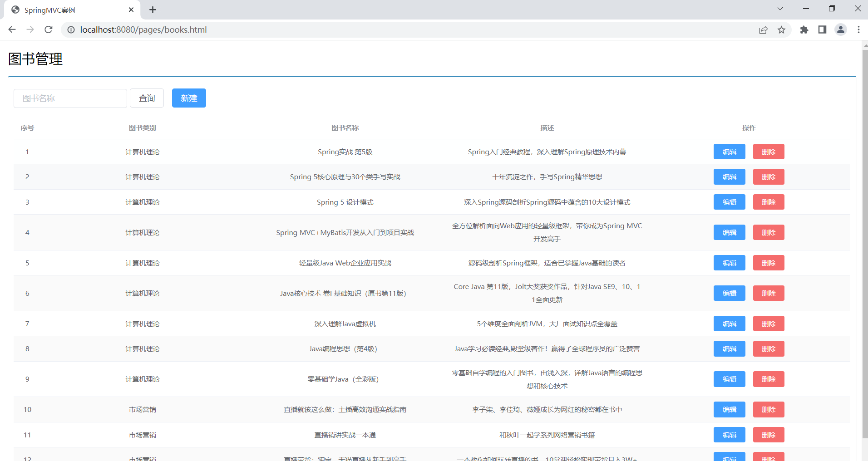Open the user profile avatar

point(840,29)
